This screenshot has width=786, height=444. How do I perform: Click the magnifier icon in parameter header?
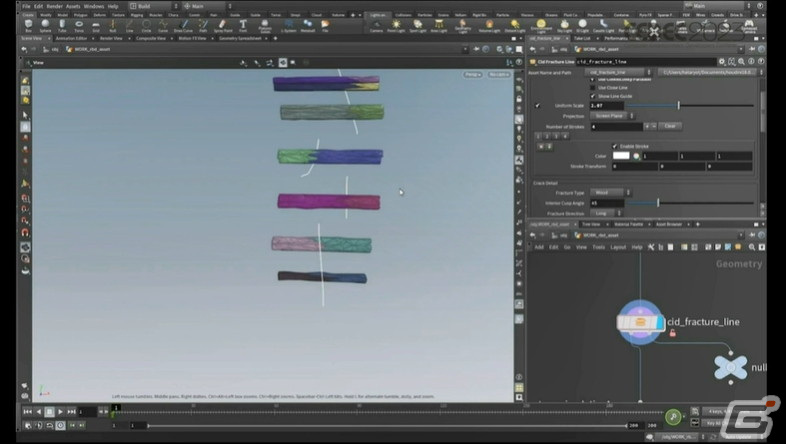741,62
